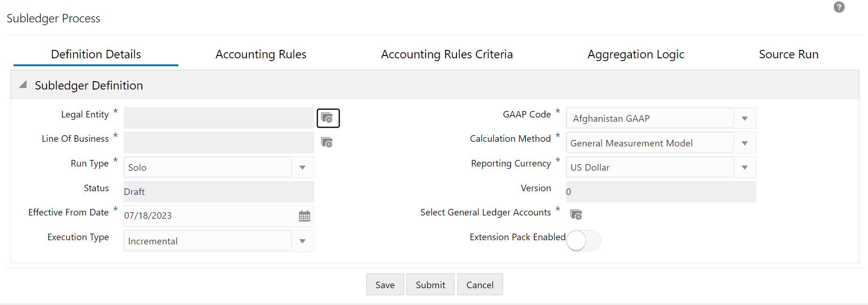Image resolution: width=868 pixels, height=305 pixels.
Task: Open the Aggregation Logic tab
Action: click(636, 55)
